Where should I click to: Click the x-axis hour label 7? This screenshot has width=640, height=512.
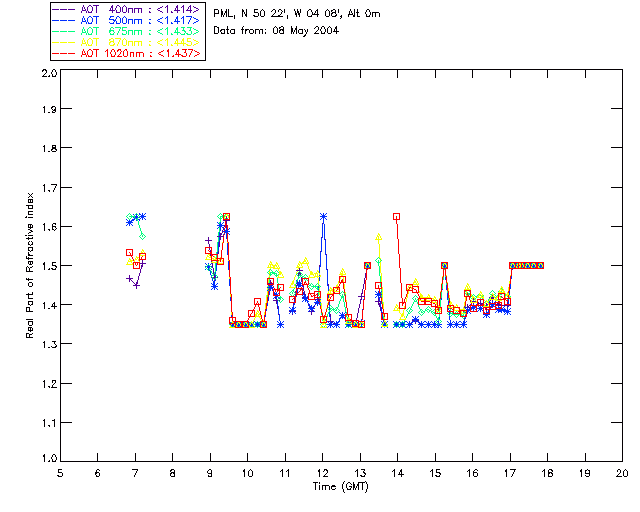point(135,473)
